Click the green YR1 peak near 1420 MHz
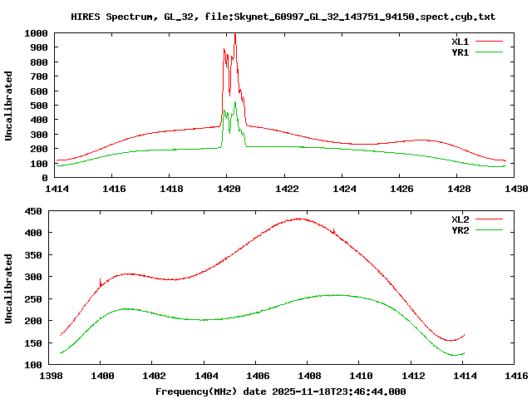The image size is (532, 399). pyautogui.click(x=234, y=103)
